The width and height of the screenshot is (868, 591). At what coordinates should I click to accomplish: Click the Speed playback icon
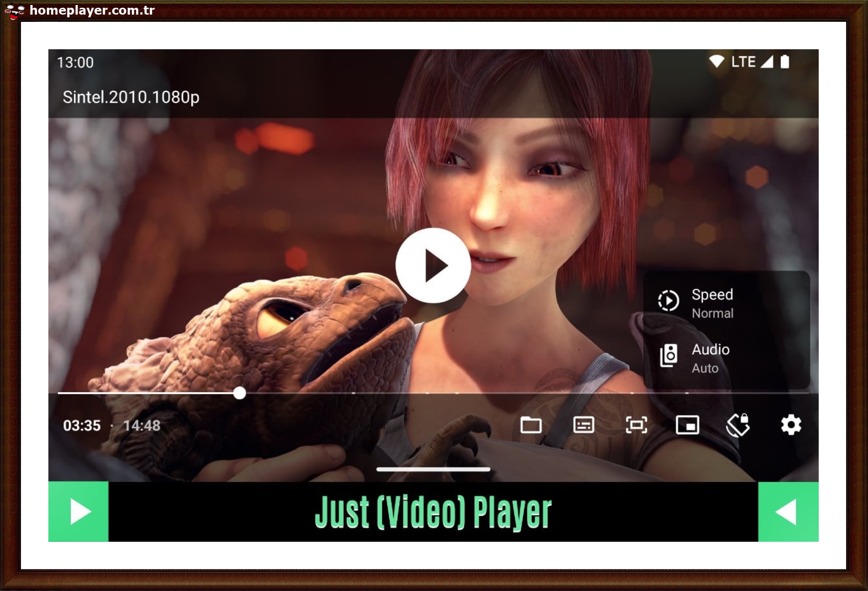tap(669, 301)
